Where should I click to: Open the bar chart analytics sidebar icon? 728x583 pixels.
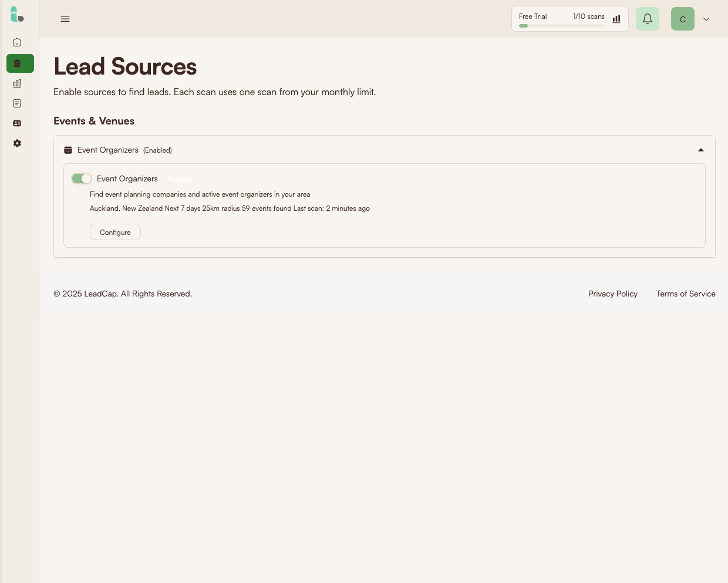(17, 83)
